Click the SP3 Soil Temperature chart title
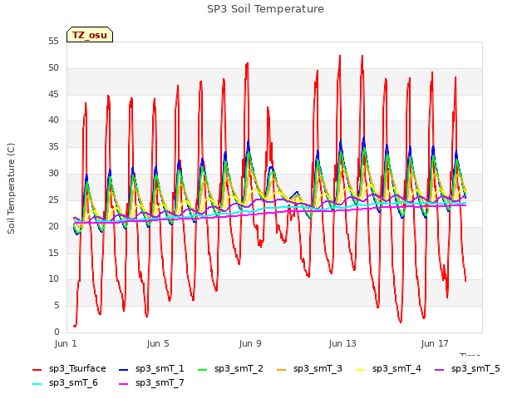The width and height of the screenshot is (532, 399). click(x=265, y=9)
